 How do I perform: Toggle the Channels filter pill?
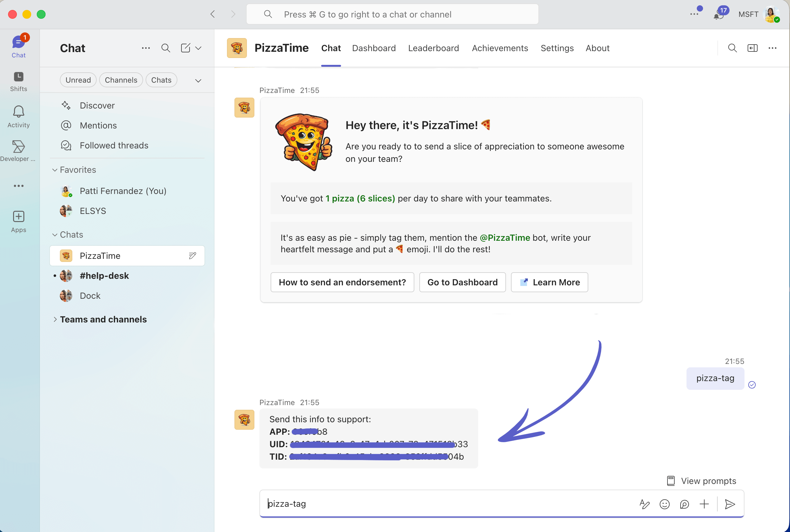coord(121,80)
